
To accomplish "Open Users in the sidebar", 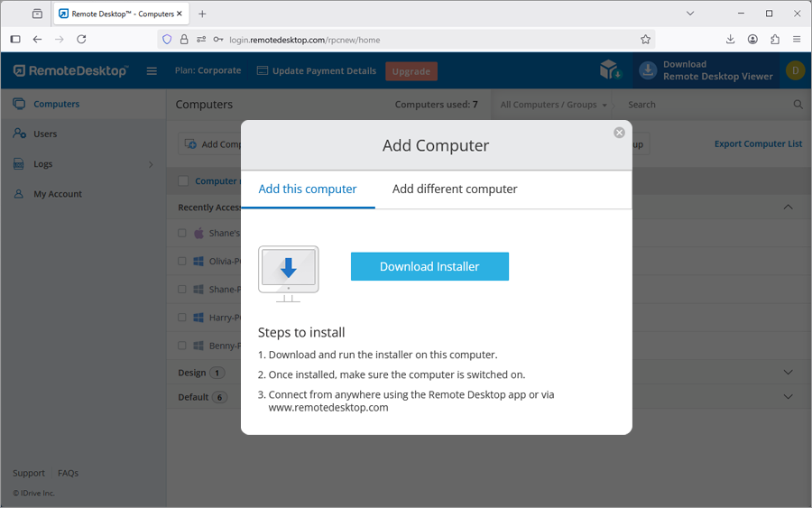I will (x=45, y=134).
